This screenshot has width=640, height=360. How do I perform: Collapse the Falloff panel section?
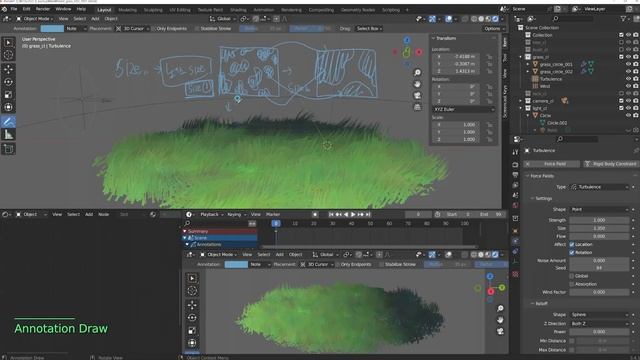[x=532, y=304]
